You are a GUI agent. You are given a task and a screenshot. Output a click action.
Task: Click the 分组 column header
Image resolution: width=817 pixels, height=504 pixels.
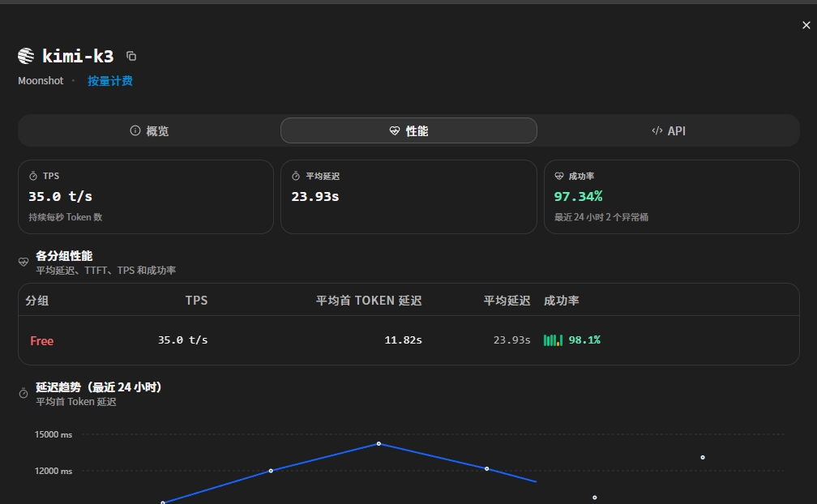tap(37, 301)
